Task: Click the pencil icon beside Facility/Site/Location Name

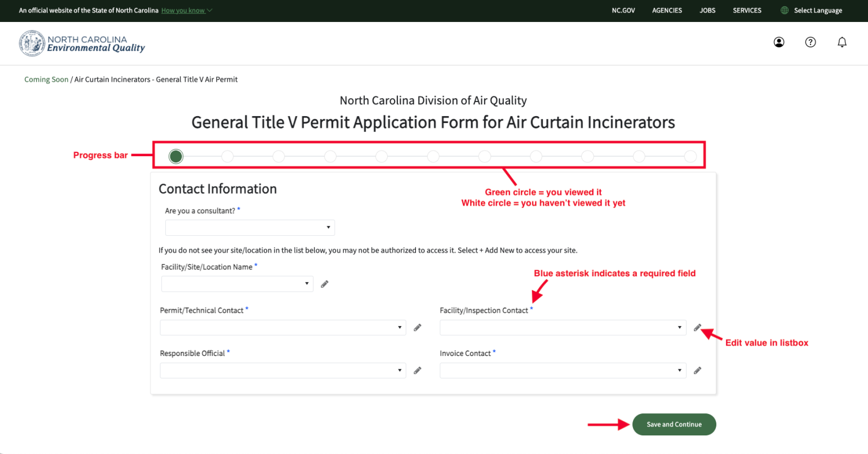Action: (x=325, y=284)
